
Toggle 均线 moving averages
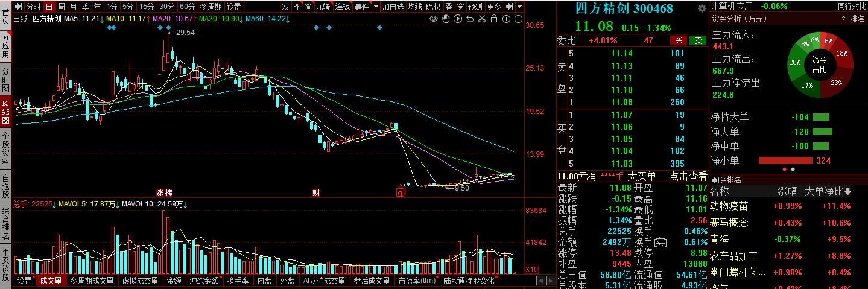414,7
